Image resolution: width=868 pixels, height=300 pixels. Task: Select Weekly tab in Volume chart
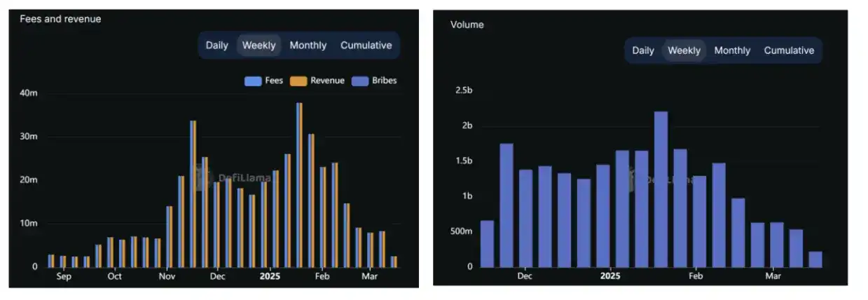click(684, 50)
